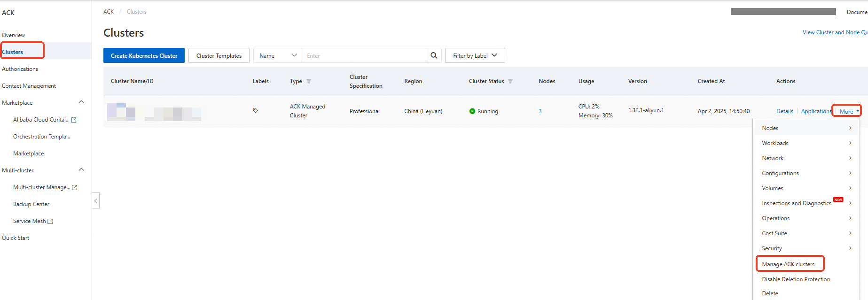This screenshot has width=868, height=300.
Task: Collapse the Multi-cluster sidebar section
Action: click(x=81, y=169)
